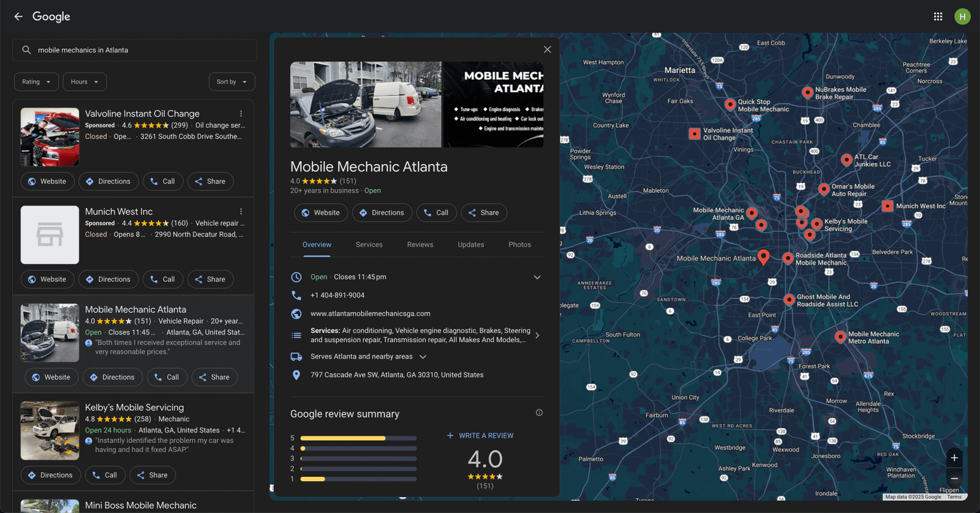Select the Mobile Mechanic Atlanta GA map pin
Image resolution: width=980 pixels, height=513 pixels.
click(x=752, y=213)
